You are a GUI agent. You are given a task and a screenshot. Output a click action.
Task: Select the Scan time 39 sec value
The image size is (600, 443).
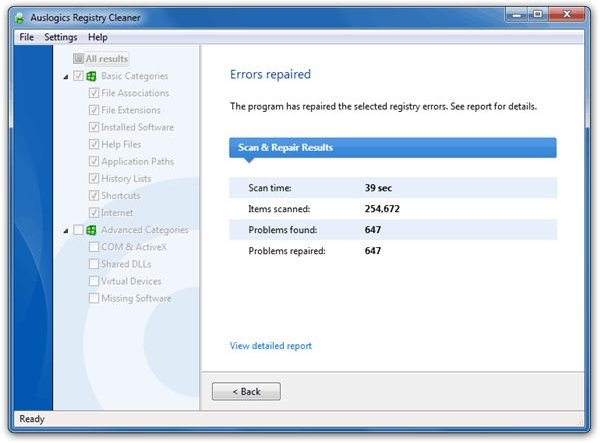point(378,188)
